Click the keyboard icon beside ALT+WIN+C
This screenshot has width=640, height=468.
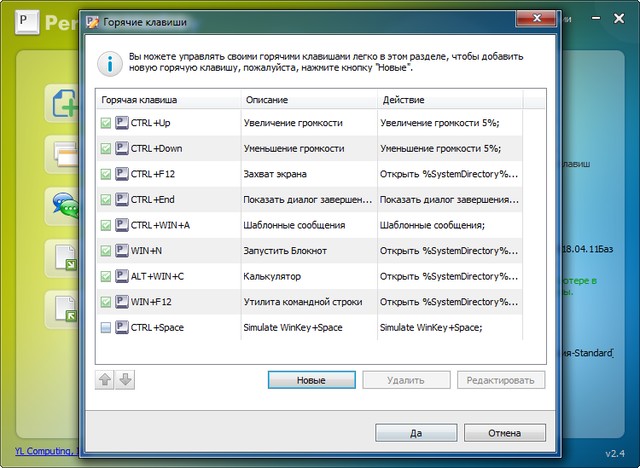pyautogui.click(x=122, y=276)
